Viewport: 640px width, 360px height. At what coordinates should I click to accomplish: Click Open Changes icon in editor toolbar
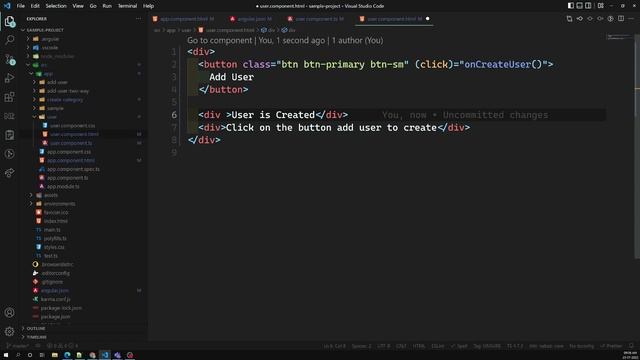(569, 19)
